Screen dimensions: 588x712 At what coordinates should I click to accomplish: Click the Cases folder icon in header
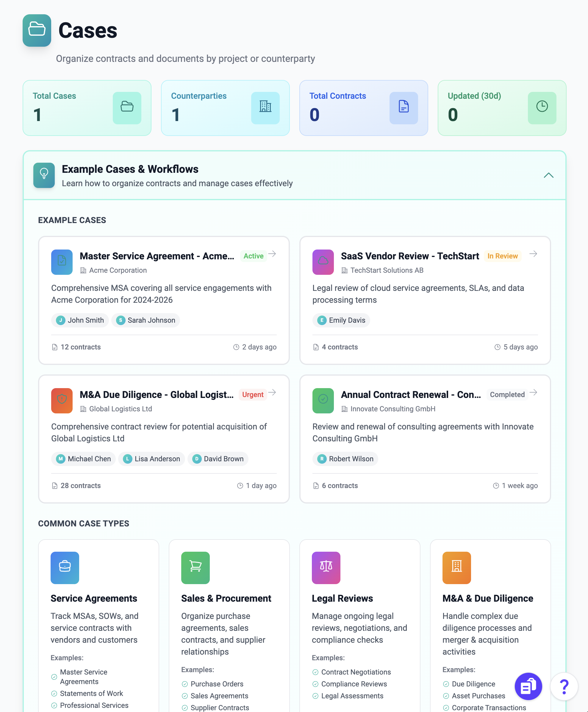click(37, 30)
